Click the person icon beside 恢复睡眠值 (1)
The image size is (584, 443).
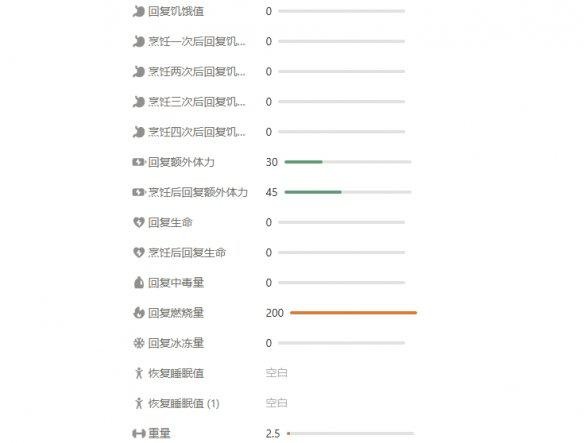(x=139, y=404)
